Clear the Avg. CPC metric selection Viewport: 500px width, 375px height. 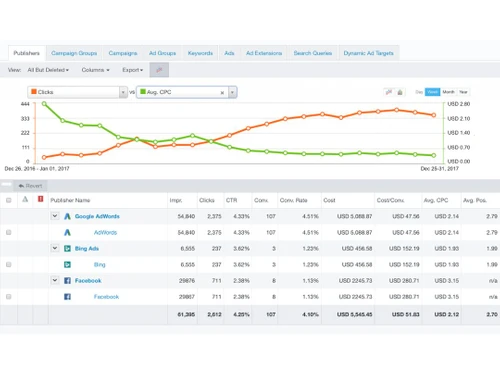(222, 93)
